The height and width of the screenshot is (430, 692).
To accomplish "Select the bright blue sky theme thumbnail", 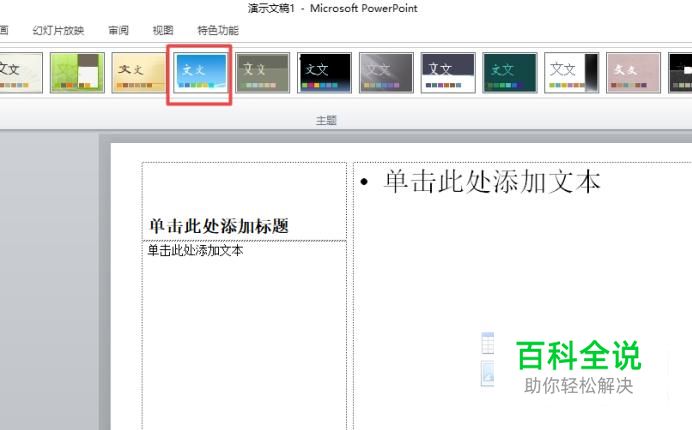I will (x=200, y=73).
